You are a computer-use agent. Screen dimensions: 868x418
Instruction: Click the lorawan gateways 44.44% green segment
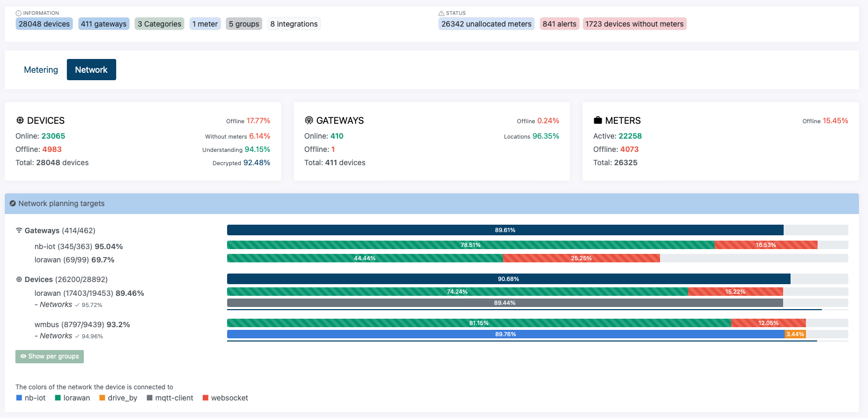365,258
